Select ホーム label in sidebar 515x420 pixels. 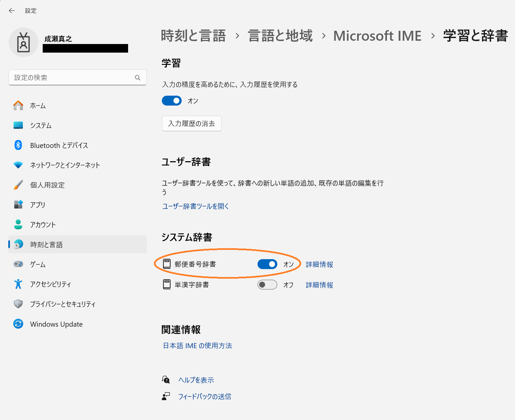(38, 106)
